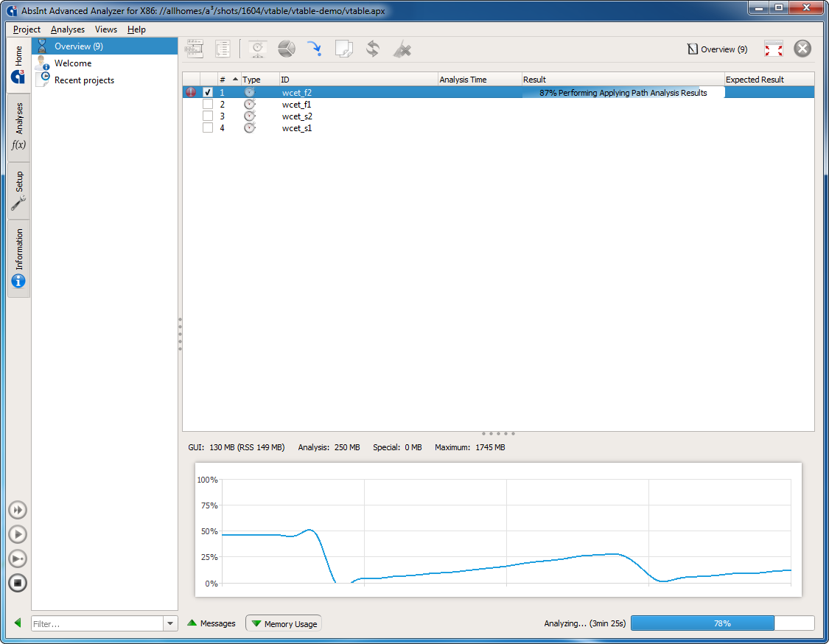The image size is (829, 644).
Task: Sort by the Analysis Time column header
Action: pos(480,80)
